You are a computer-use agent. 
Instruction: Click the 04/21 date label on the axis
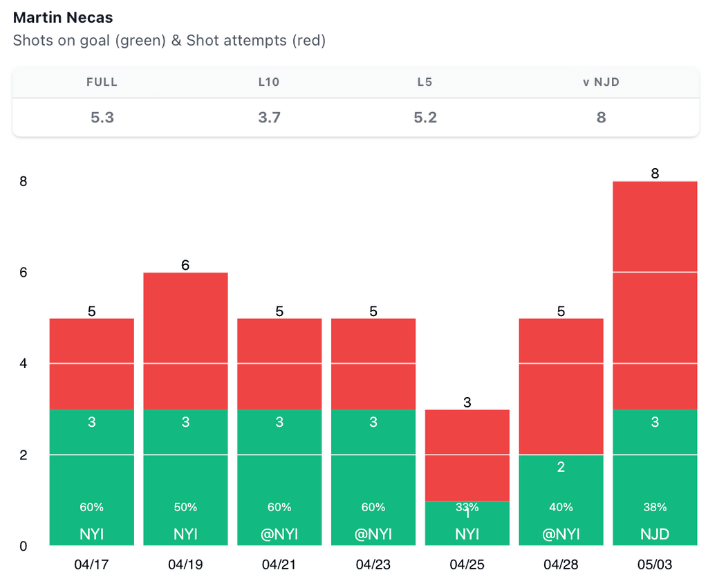coord(279,564)
